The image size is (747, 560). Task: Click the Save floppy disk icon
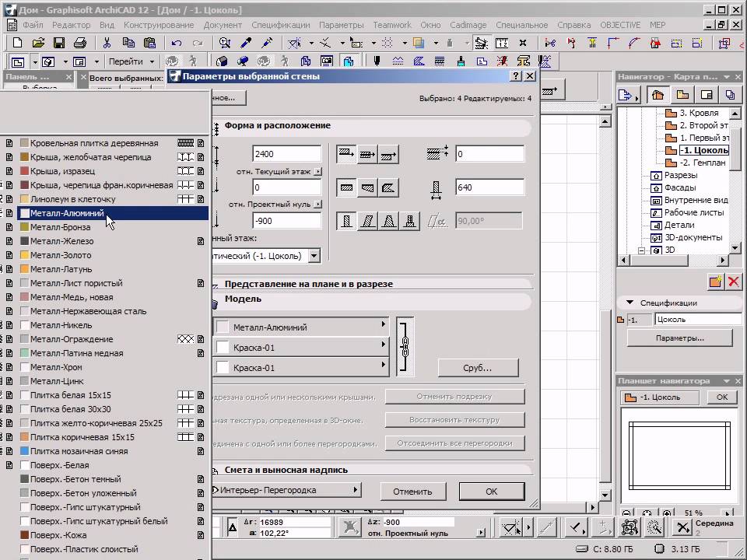click(x=59, y=43)
